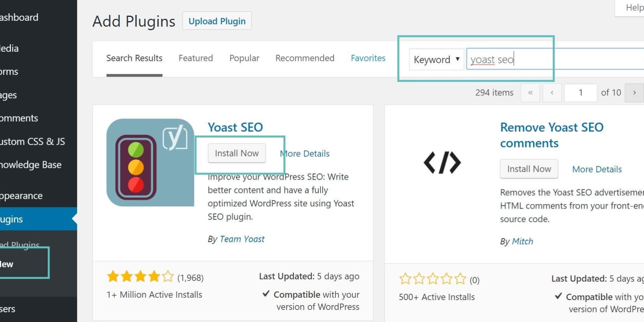The image size is (644, 322).
Task: Select Add New under Plugins submenu
Action: 7,264
